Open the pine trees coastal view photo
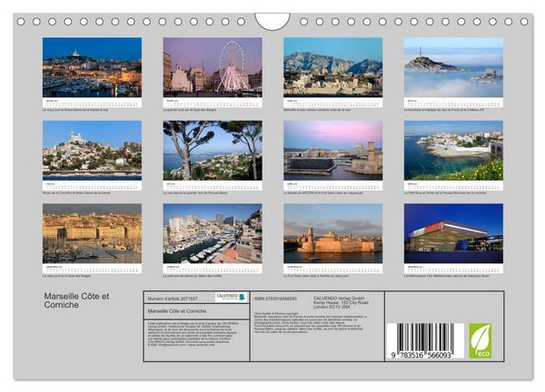Viewport: 545px width, 392px height. 213,151
